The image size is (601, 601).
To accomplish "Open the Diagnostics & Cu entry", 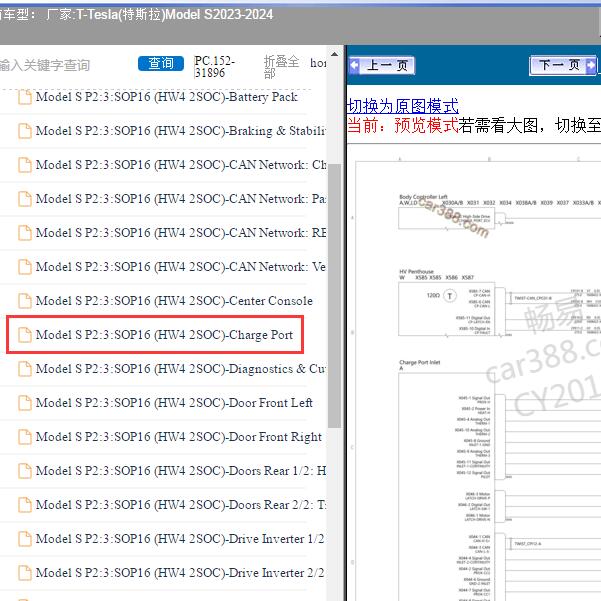I will point(181,369).
